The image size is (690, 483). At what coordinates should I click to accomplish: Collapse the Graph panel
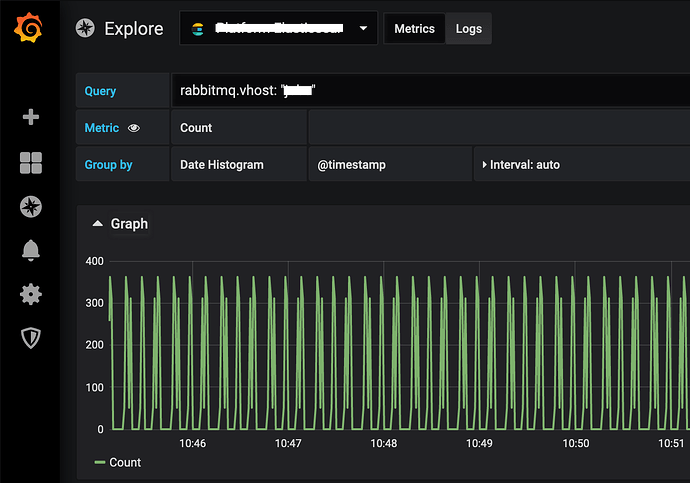coord(97,224)
